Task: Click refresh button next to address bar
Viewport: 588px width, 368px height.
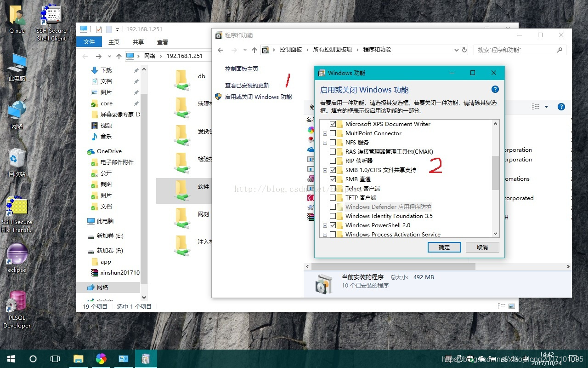Action: (464, 50)
